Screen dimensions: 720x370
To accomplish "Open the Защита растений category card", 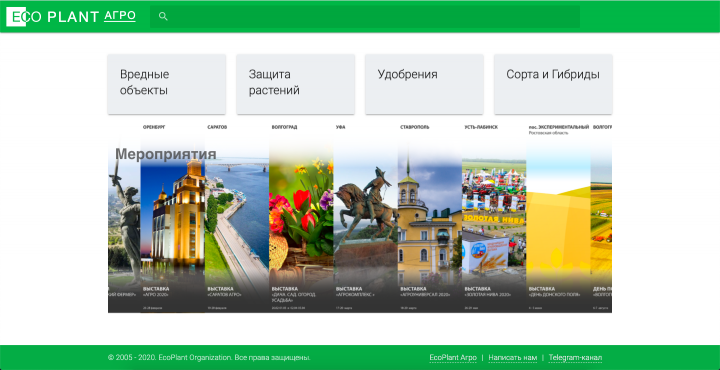I will tap(295, 84).
